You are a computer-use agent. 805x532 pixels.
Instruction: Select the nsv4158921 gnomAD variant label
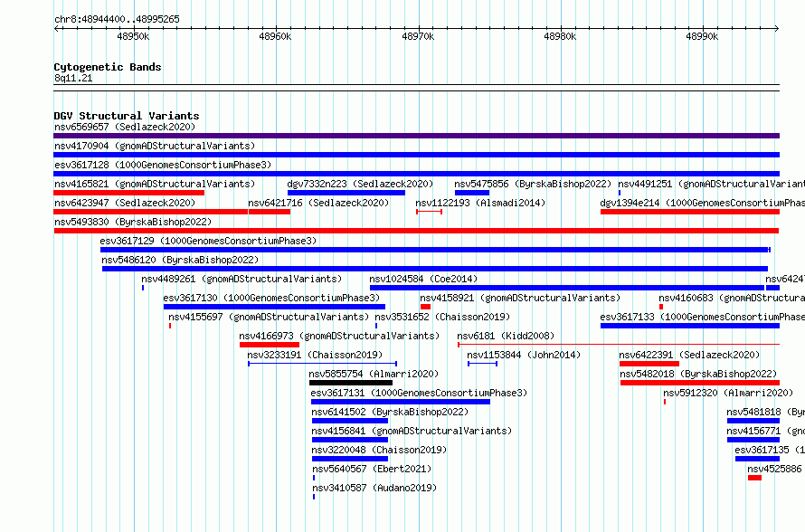tap(520, 298)
